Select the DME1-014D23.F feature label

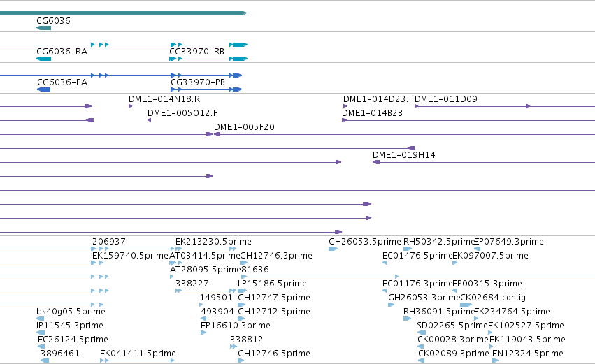click(x=378, y=99)
